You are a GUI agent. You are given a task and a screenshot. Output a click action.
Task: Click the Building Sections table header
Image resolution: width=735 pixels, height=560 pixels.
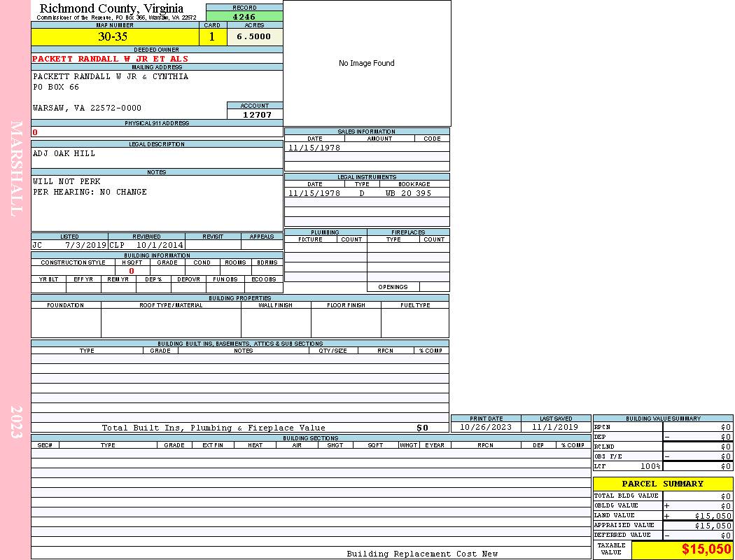pos(310,438)
